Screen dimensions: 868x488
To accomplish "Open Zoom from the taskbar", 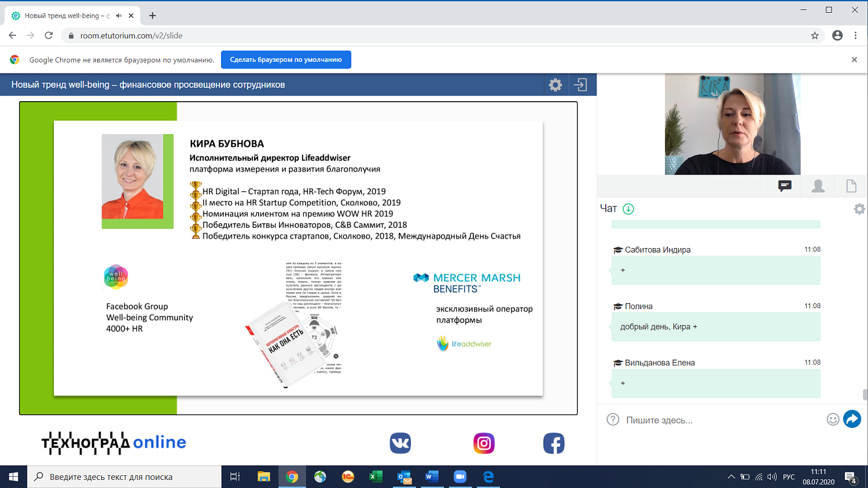I will (460, 477).
